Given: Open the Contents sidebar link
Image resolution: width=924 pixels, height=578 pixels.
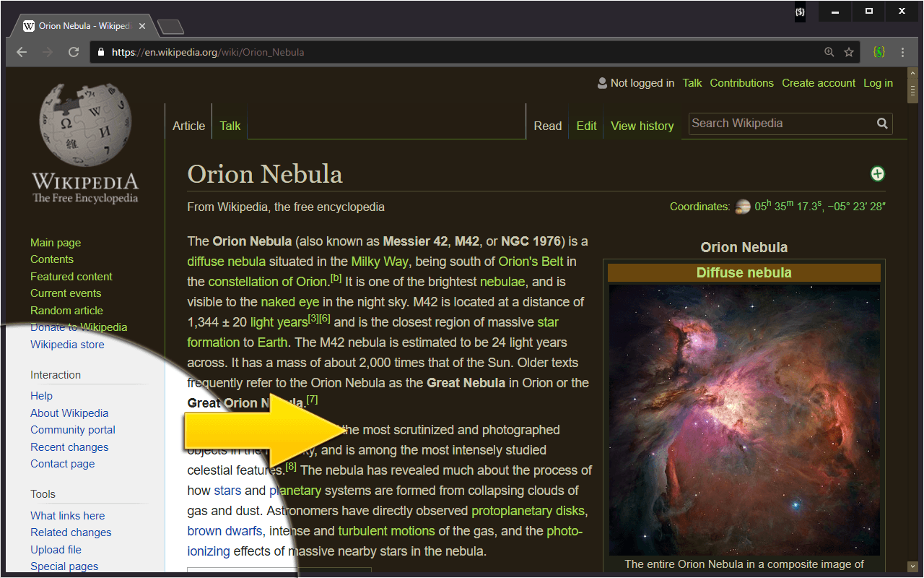Looking at the screenshot, I should 52,259.
